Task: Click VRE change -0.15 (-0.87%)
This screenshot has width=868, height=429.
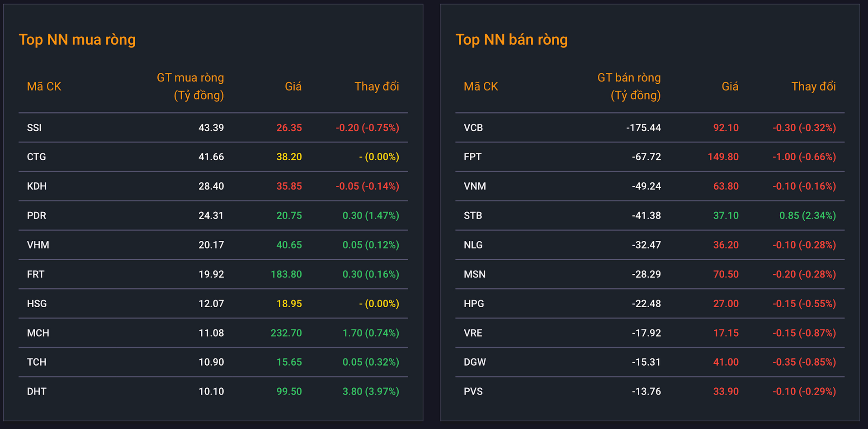Action: click(804, 333)
